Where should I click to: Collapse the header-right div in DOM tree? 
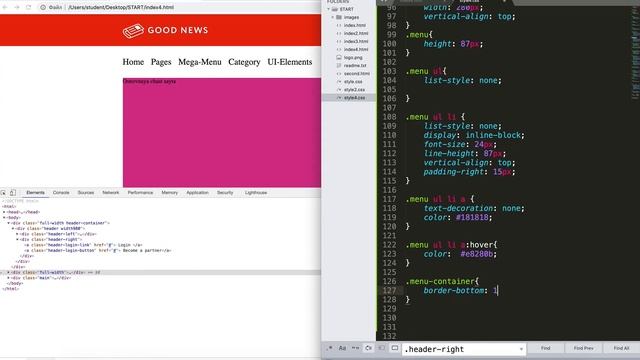pos(17,240)
